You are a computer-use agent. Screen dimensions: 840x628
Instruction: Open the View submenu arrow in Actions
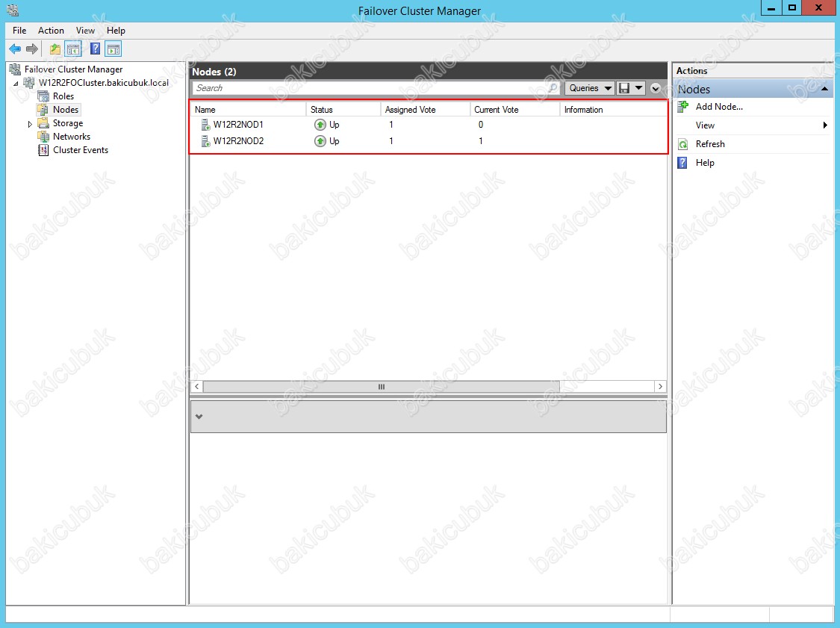tap(825, 125)
